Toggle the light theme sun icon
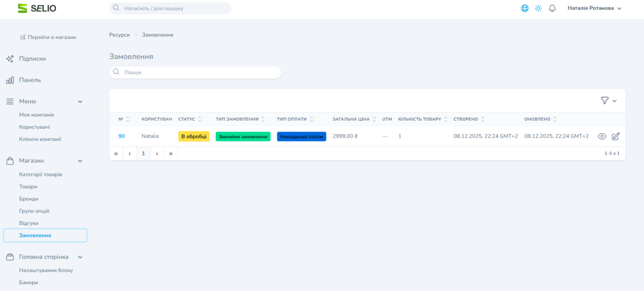Screen dimensions: 644x291 pyautogui.click(x=538, y=8)
